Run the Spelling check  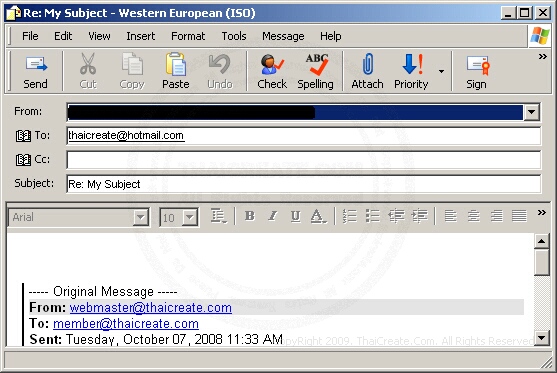click(315, 71)
